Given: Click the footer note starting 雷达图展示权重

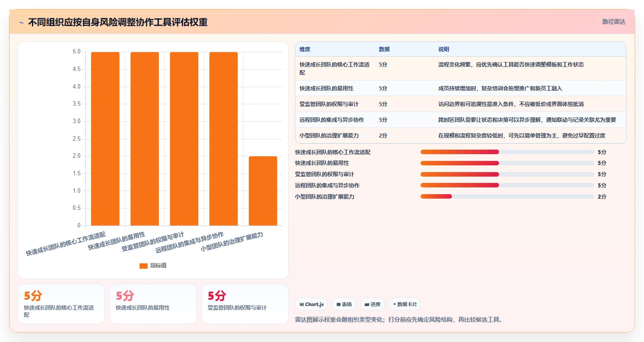Looking at the screenshot, I should click(x=399, y=320).
